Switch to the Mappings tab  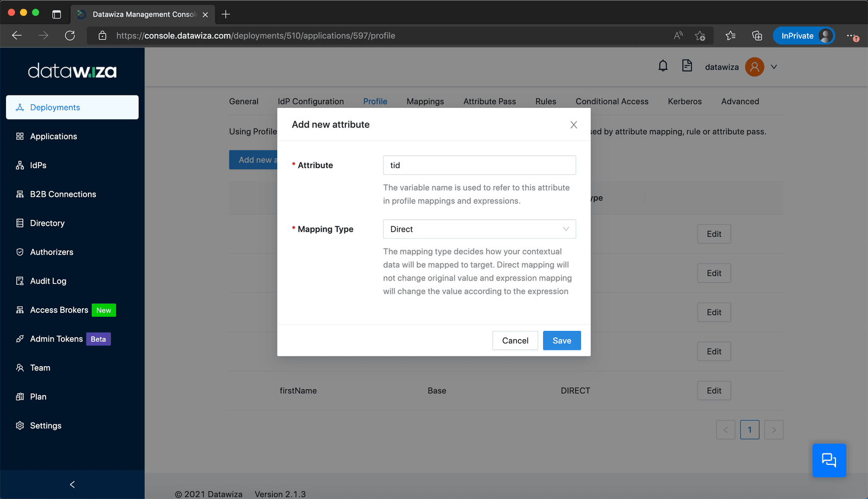(425, 101)
